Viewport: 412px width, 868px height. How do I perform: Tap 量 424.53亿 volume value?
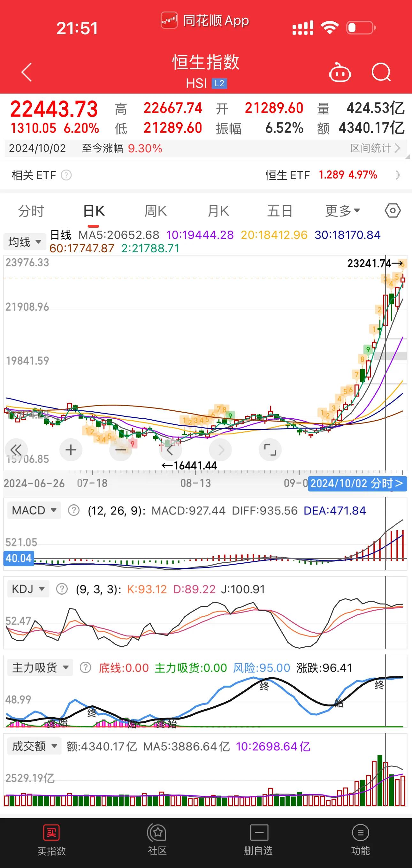pos(361,108)
